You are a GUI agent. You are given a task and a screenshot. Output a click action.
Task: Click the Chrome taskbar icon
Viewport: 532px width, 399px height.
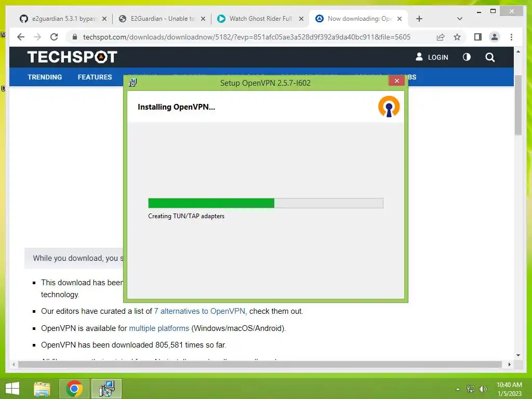[74, 389]
